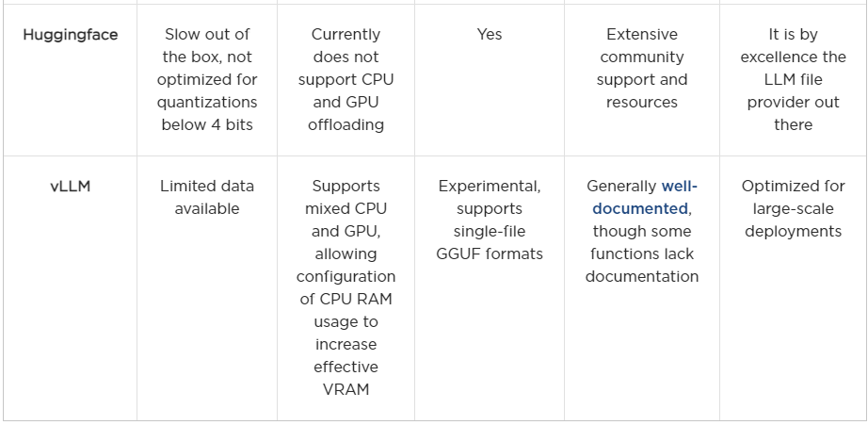
Task: Click the word 'Generally' before the link
Action: [x=621, y=187]
